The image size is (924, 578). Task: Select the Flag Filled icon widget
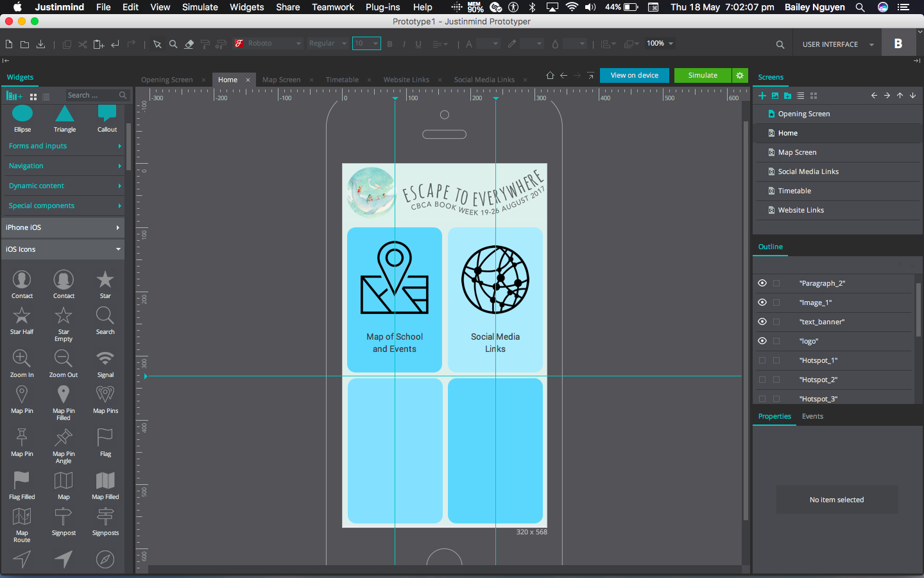pos(22,481)
